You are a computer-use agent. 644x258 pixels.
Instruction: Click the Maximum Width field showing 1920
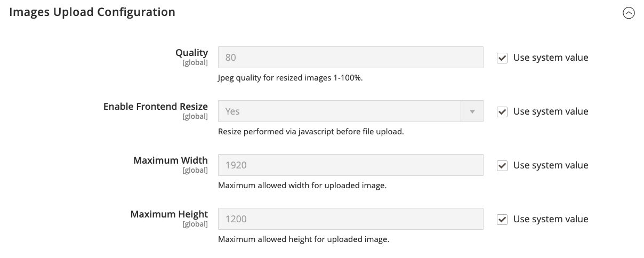350,165
